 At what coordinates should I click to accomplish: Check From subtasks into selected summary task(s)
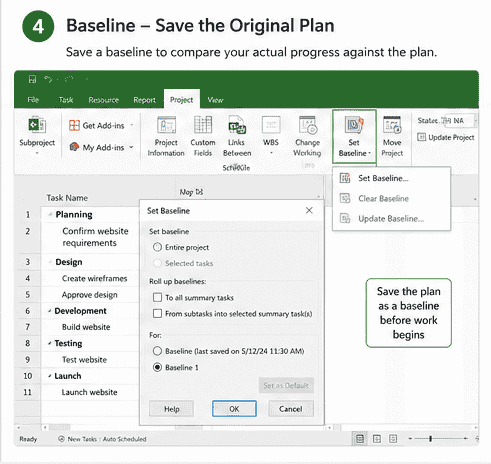[x=157, y=313]
